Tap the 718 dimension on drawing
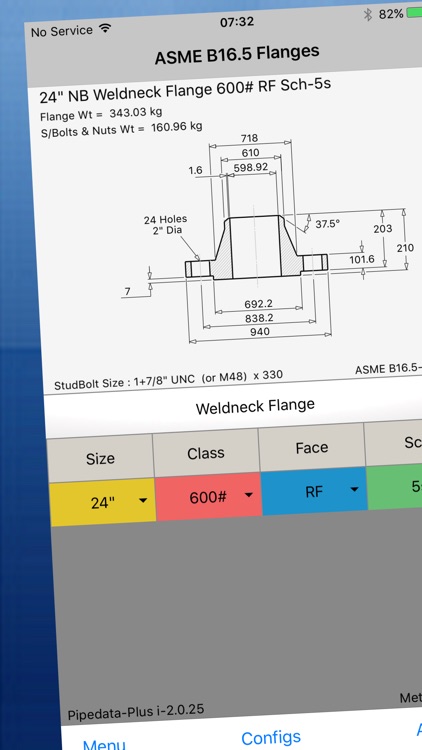The image size is (422, 750). (249, 138)
